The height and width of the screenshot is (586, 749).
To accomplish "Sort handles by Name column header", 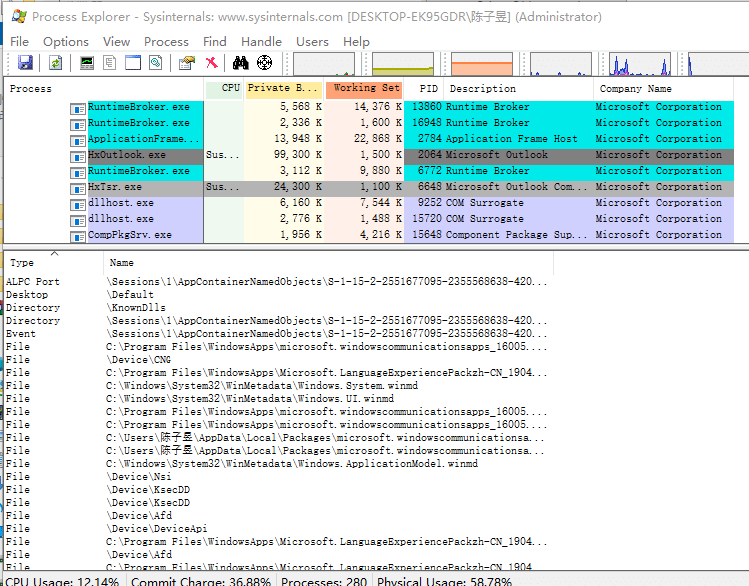I will [329, 263].
